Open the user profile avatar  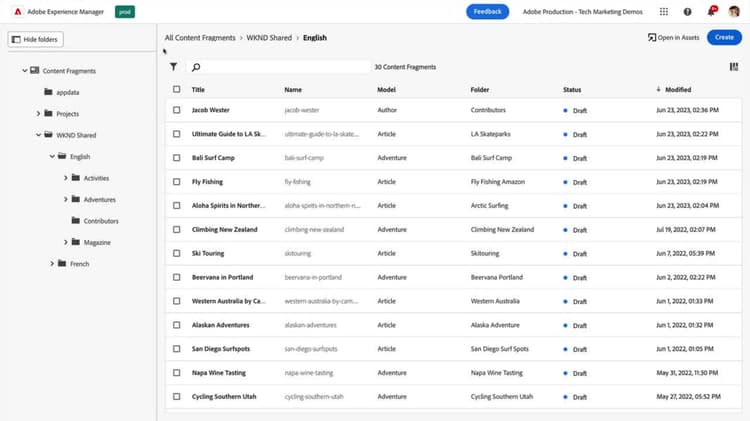(734, 11)
